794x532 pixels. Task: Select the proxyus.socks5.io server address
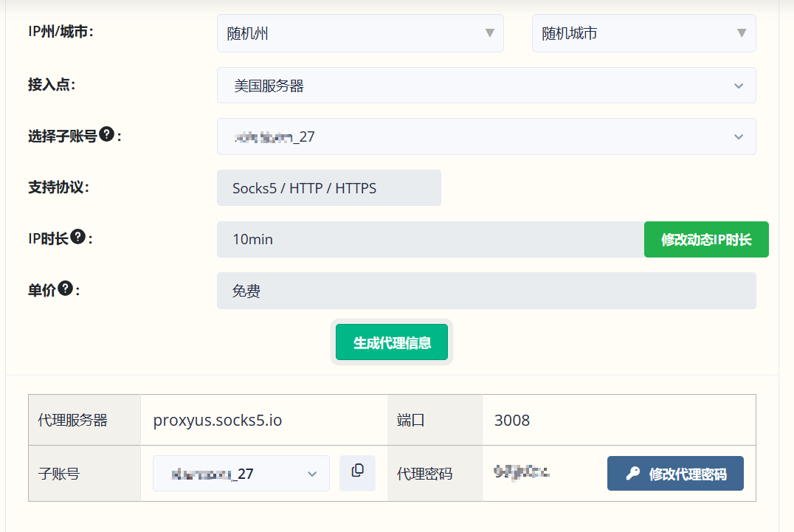tap(218, 421)
